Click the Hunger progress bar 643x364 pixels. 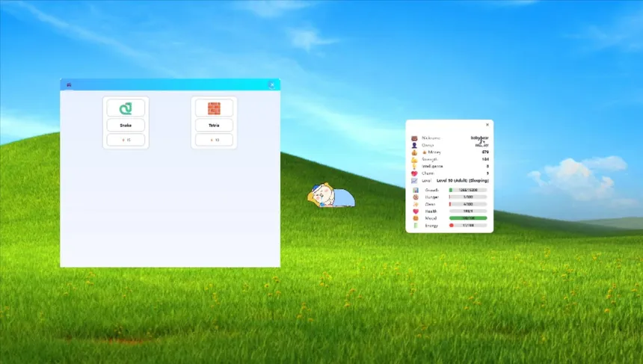click(x=468, y=197)
